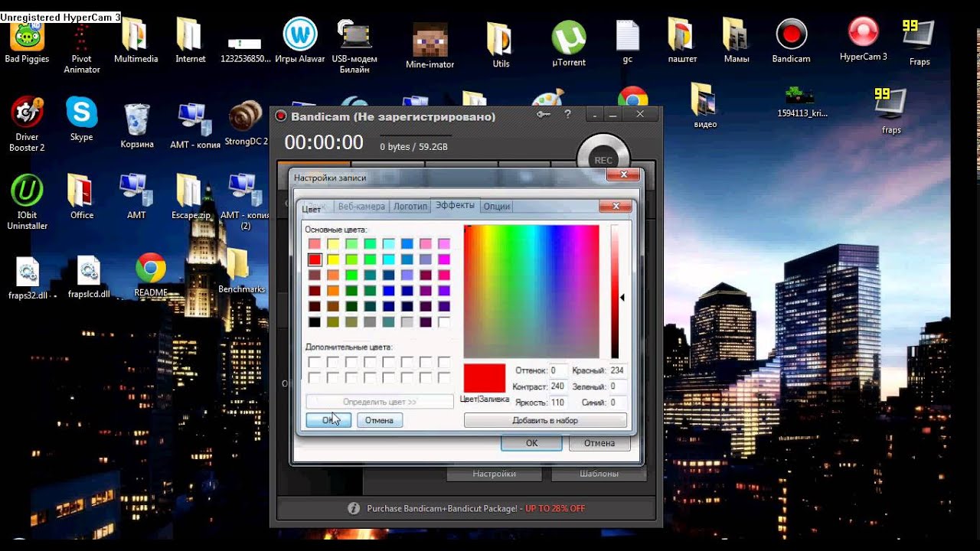This screenshot has height=551, width=980.
Task: Click the Синий value field
Action: click(x=617, y=403)
